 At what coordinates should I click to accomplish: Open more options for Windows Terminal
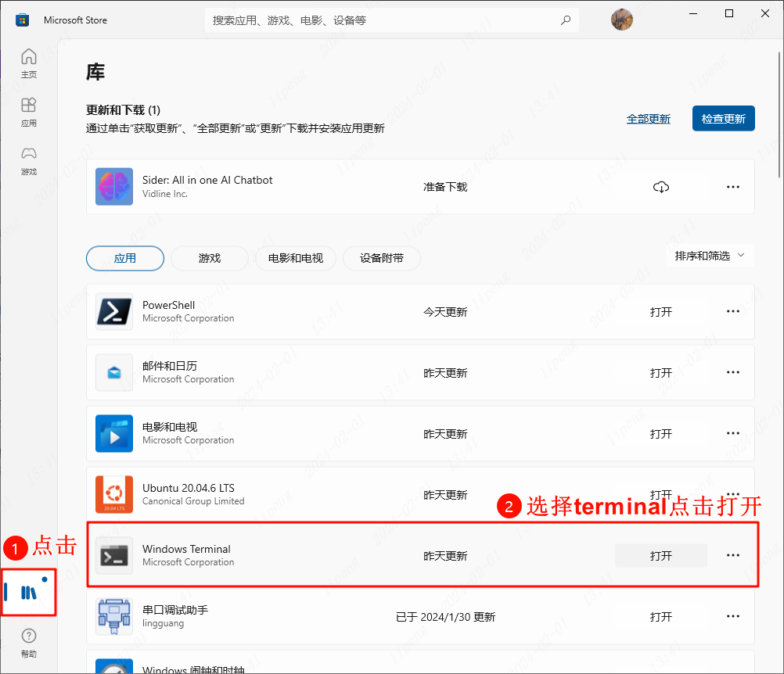(x=733, y=555)
